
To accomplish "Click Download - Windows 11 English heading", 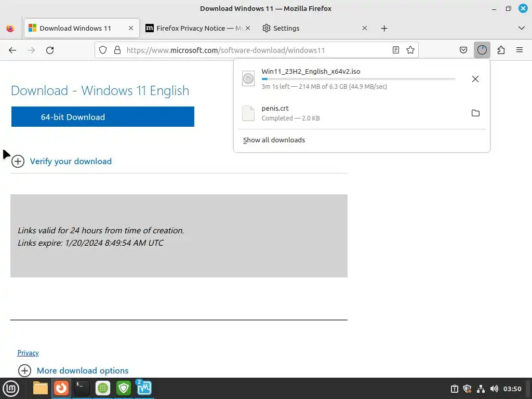I will [x=100, y=90].
